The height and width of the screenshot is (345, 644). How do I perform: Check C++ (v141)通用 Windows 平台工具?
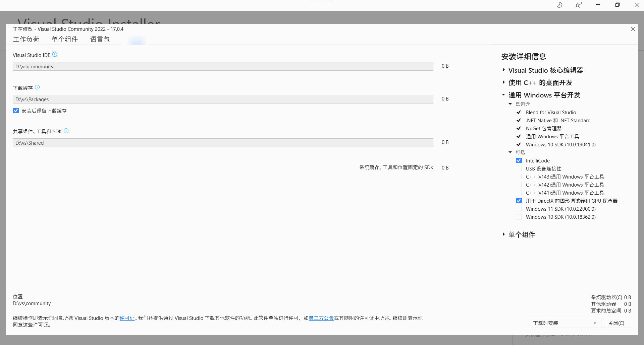click(x=519, y=193)
